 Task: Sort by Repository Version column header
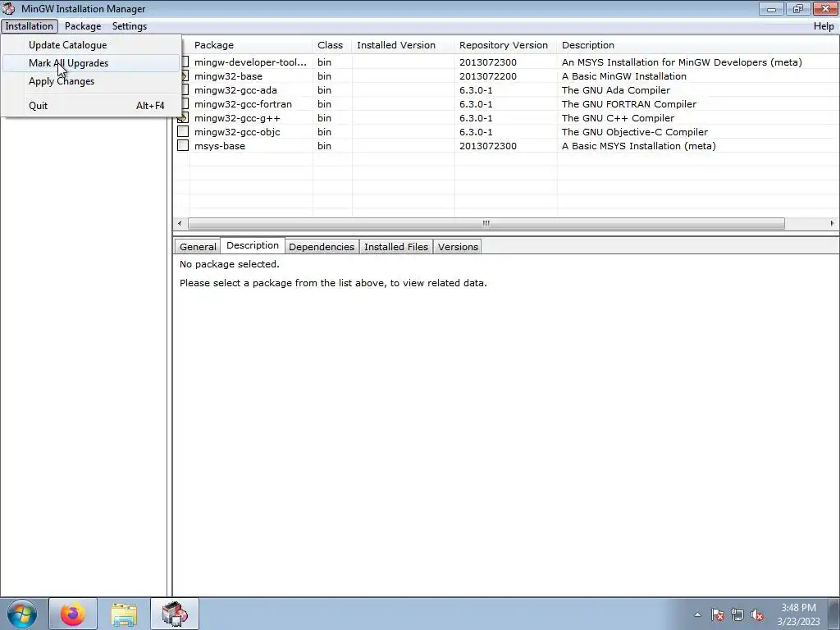pos(505,45)
